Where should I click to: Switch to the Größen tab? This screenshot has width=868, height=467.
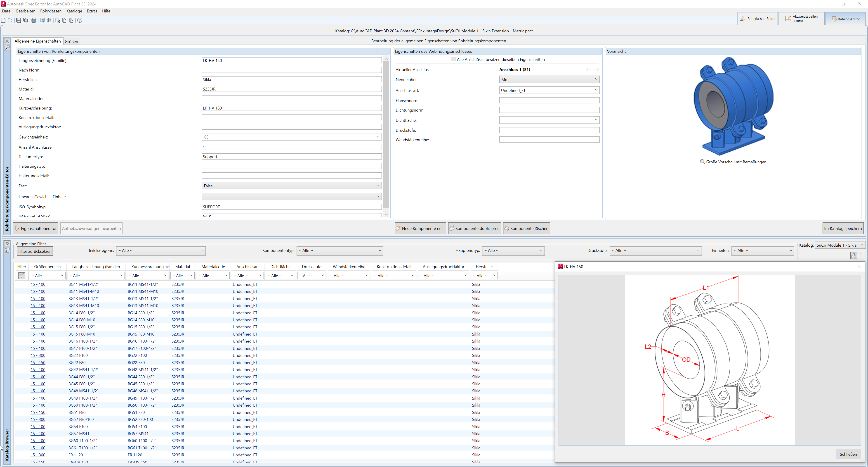point(71,41)
